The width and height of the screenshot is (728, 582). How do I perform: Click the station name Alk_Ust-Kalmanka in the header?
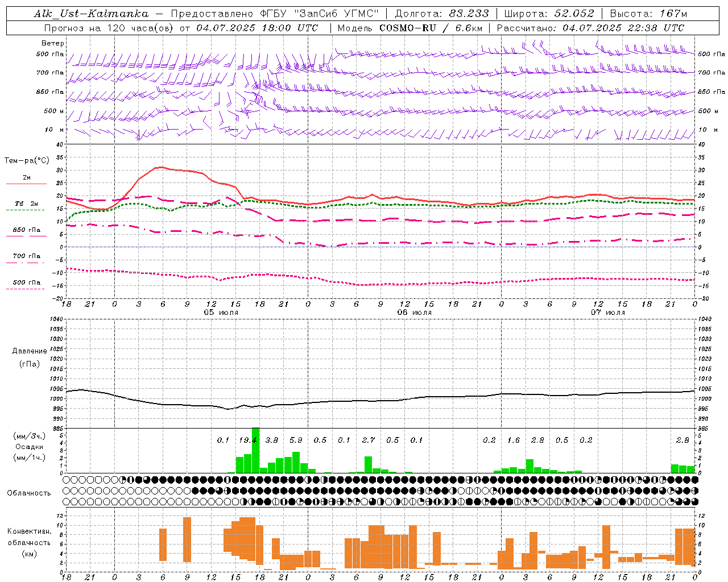pyautogui.click(x=91, y=14)
